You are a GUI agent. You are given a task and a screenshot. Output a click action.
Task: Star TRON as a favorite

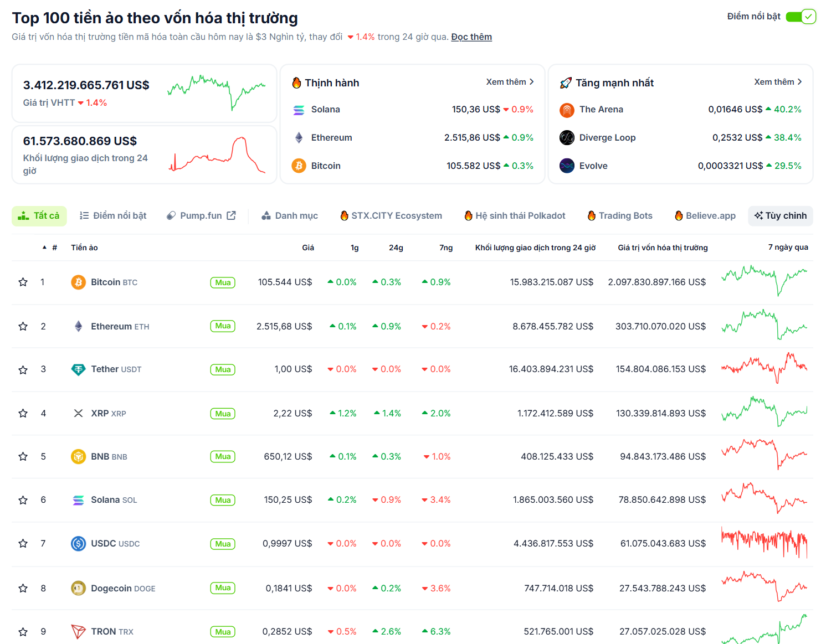pos(23,632)
